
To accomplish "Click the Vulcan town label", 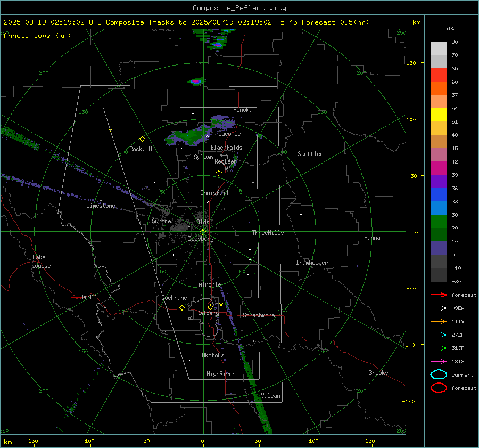I will click(x=270, y=396).
